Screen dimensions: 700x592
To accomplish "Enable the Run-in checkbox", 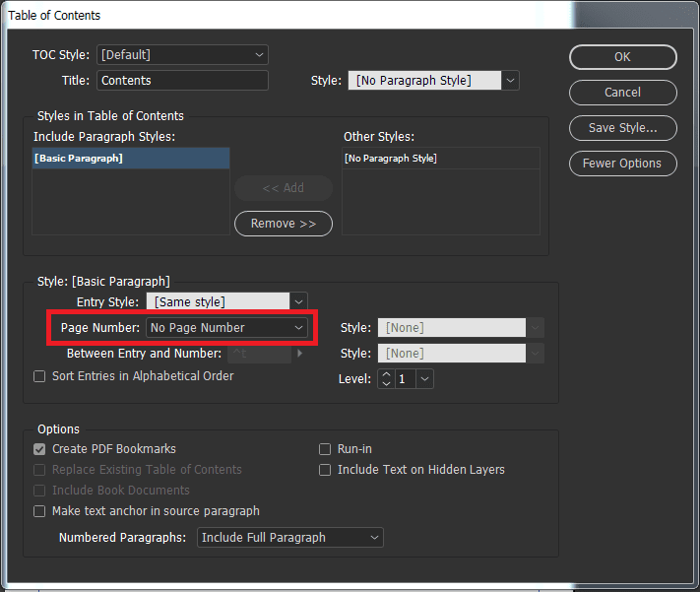I will (325, 449).
